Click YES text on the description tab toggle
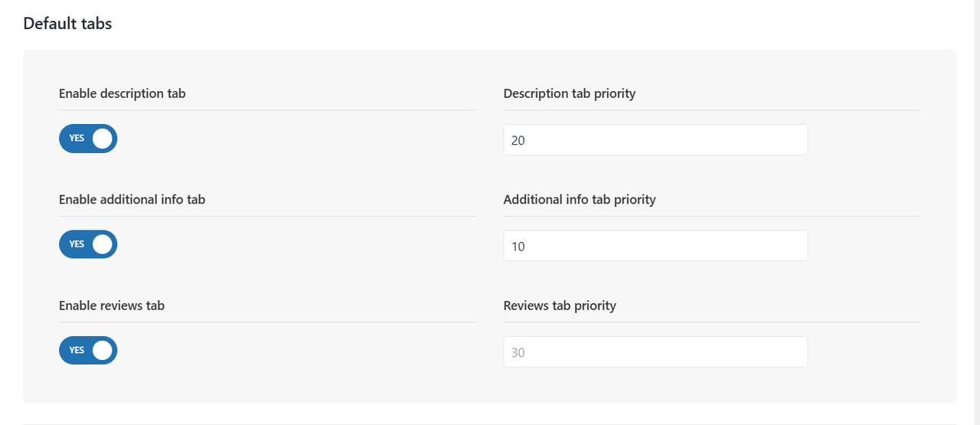The height and width of the screenshot is (425, 980). 77,139
